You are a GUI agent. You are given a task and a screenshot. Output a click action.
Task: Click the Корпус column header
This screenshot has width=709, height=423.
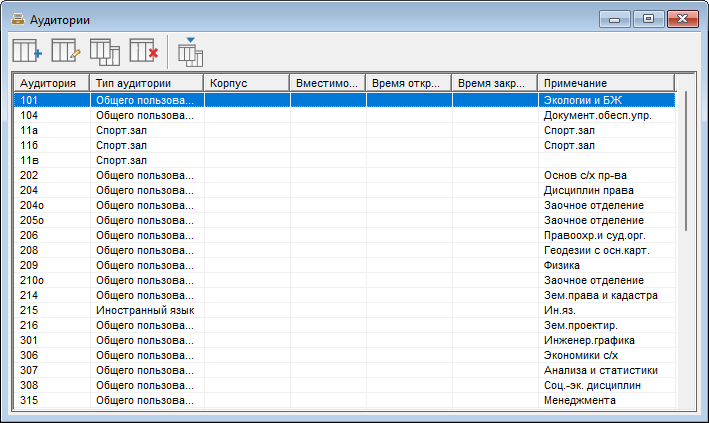(247, 83)
